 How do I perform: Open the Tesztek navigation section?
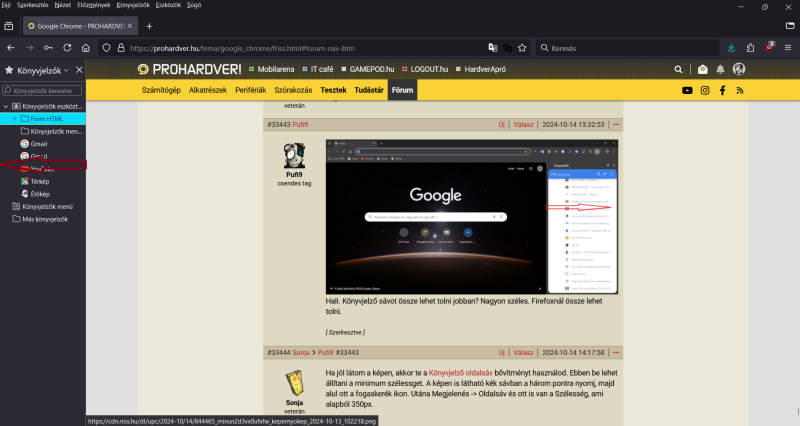(333, 90)
